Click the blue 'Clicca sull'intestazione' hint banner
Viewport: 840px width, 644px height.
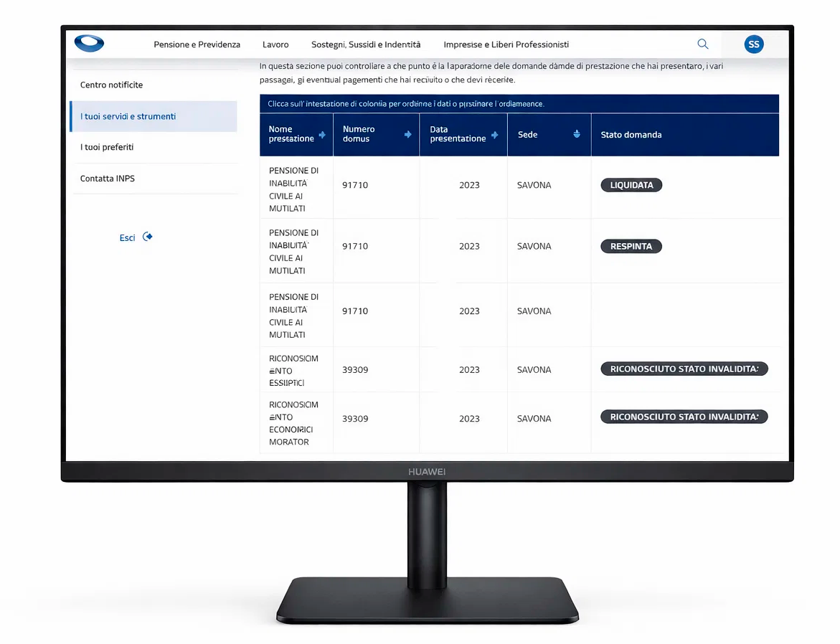pos(519,103)
